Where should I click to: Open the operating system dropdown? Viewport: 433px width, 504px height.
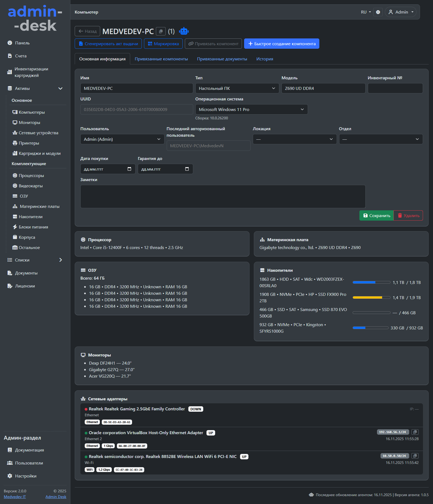coord(251,110)
